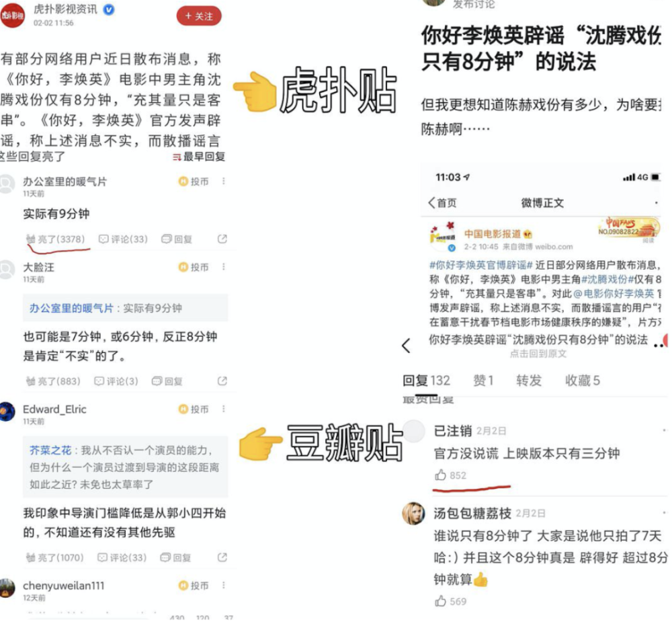Toggle sort order 最早回复
This screenshot has height=632, width=672.
199,157
